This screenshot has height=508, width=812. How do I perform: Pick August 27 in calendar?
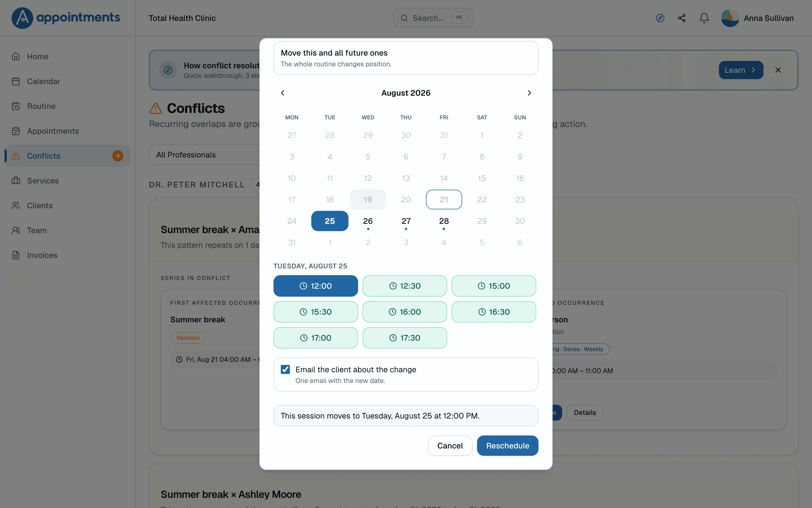pyautogui.click(x=406, y=221)
